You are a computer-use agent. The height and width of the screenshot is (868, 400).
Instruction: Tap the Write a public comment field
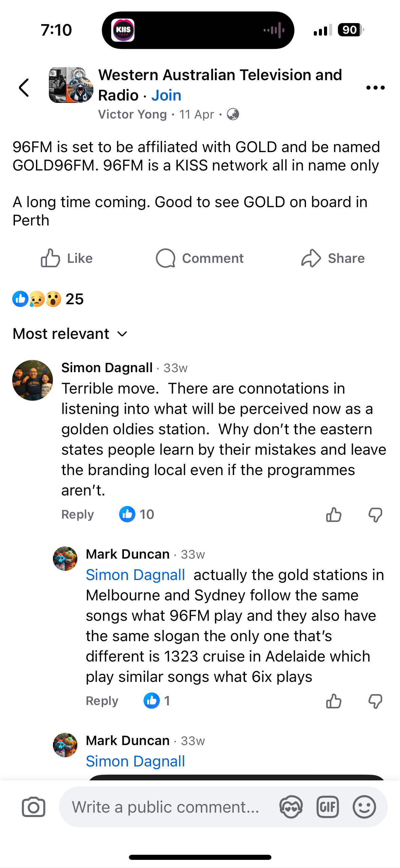point(166,807)
